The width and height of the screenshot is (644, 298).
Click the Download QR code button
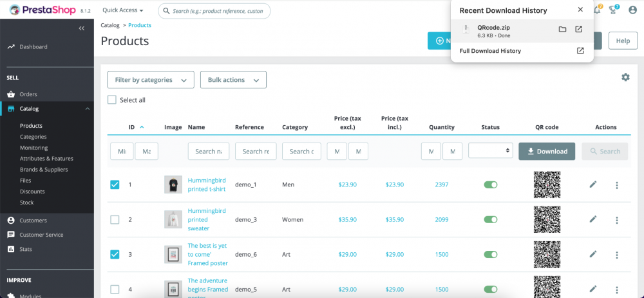coord(547,152)
